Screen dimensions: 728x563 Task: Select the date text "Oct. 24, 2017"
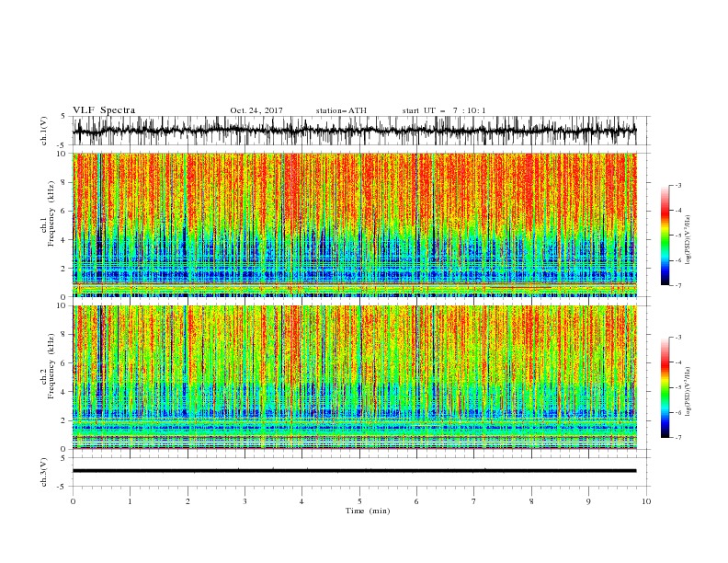point(256,110)
